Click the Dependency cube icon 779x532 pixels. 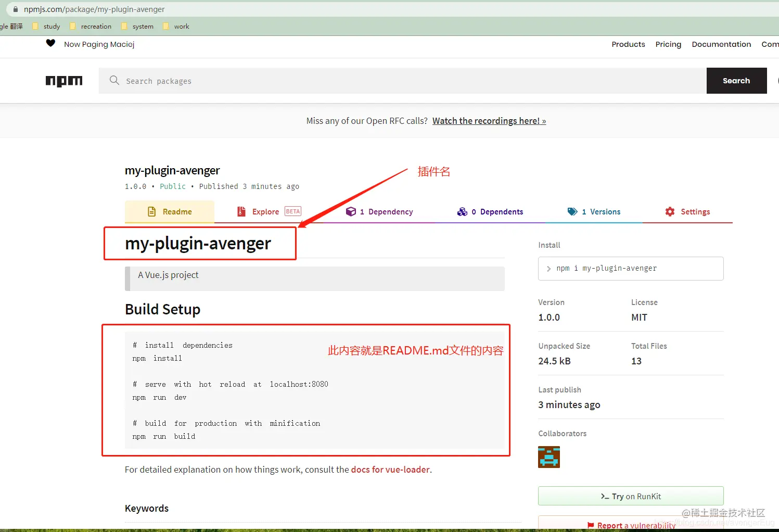tap(351, 211)
